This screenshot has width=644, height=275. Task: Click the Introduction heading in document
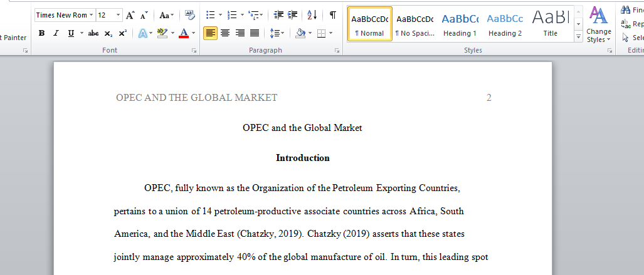coord(303,158)
